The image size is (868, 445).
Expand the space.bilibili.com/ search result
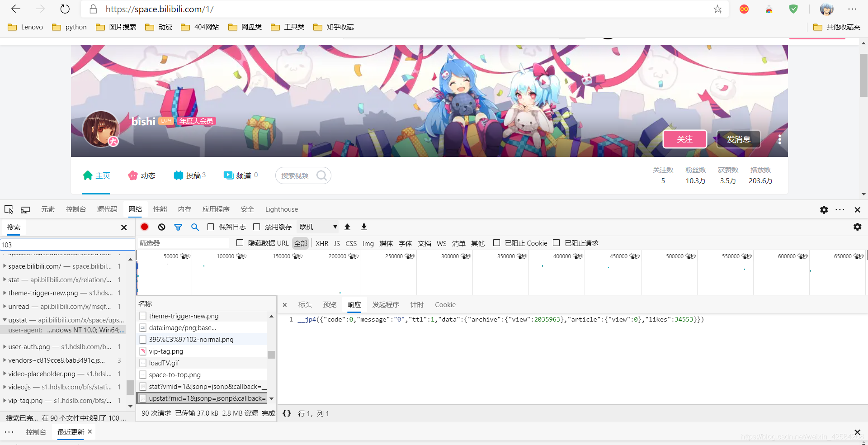(x=5, y=266)
